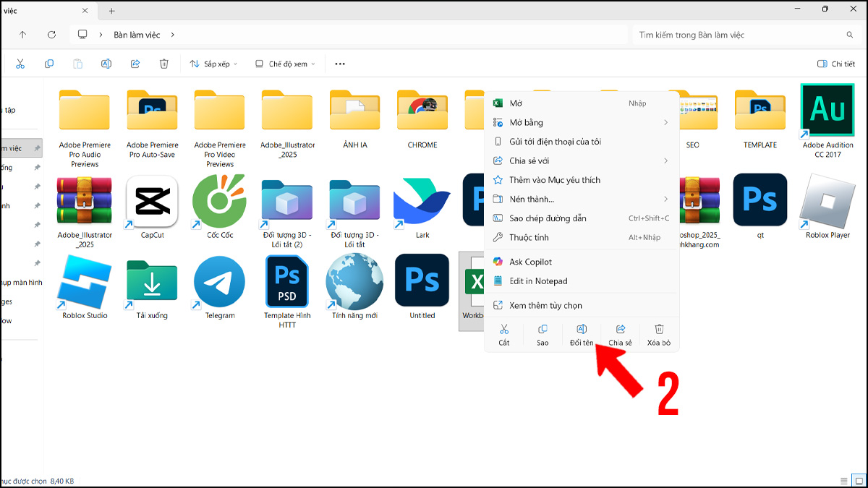
Task: Expand the chevron after Bàn làm việc breadcrumb
Action: [173, 35]
